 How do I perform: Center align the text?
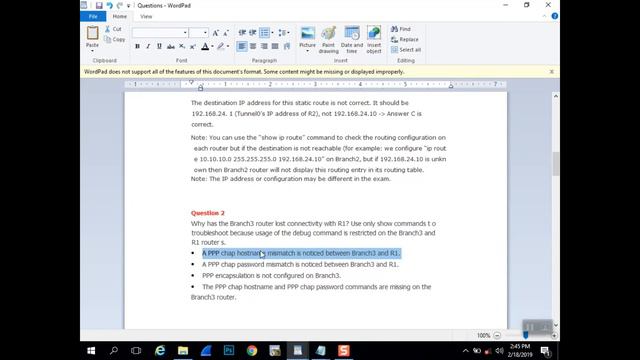[x=253, y=47]
